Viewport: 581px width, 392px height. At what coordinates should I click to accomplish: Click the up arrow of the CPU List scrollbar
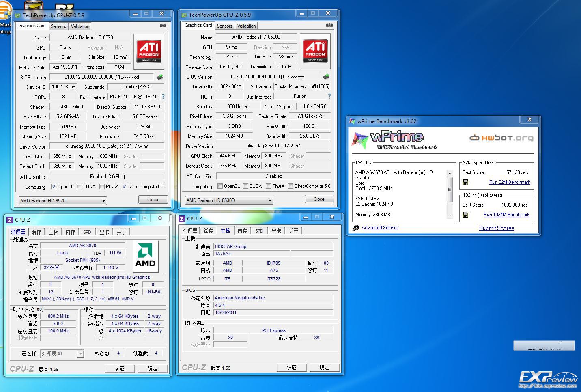(x=450, y=173)
